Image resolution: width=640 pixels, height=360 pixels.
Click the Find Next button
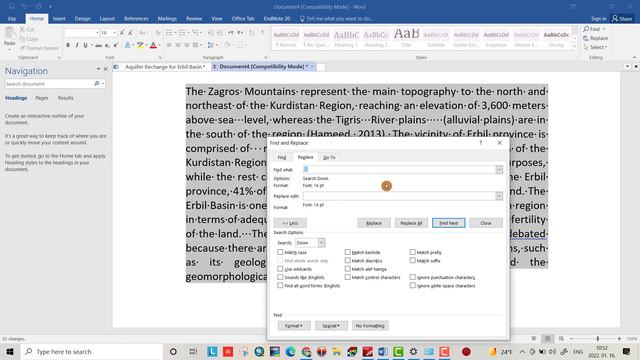[x=449, y=223]
